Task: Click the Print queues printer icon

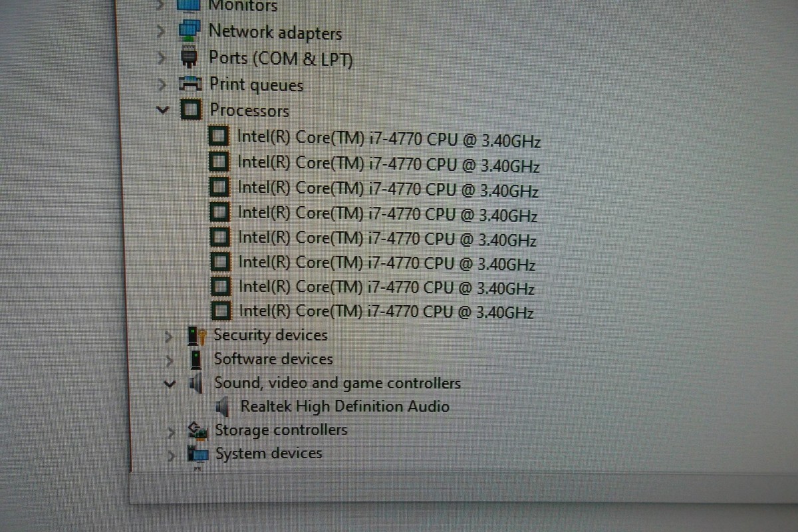Action: pyautogui.click(x=190, y=84)
